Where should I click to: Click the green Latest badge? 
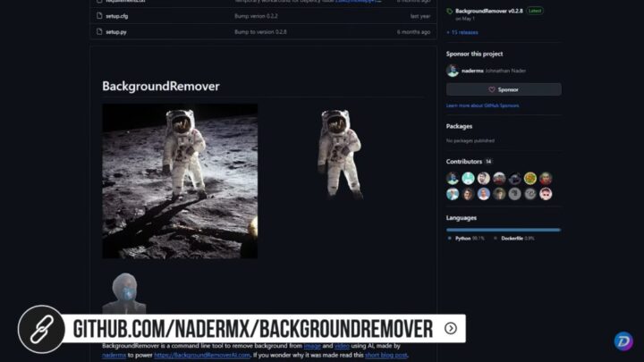[535, 11]
